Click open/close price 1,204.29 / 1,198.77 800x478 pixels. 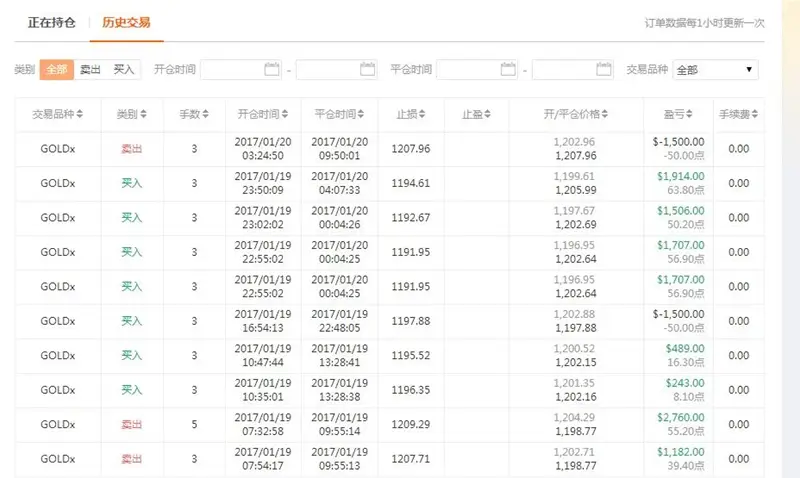(x=576, y=424)
